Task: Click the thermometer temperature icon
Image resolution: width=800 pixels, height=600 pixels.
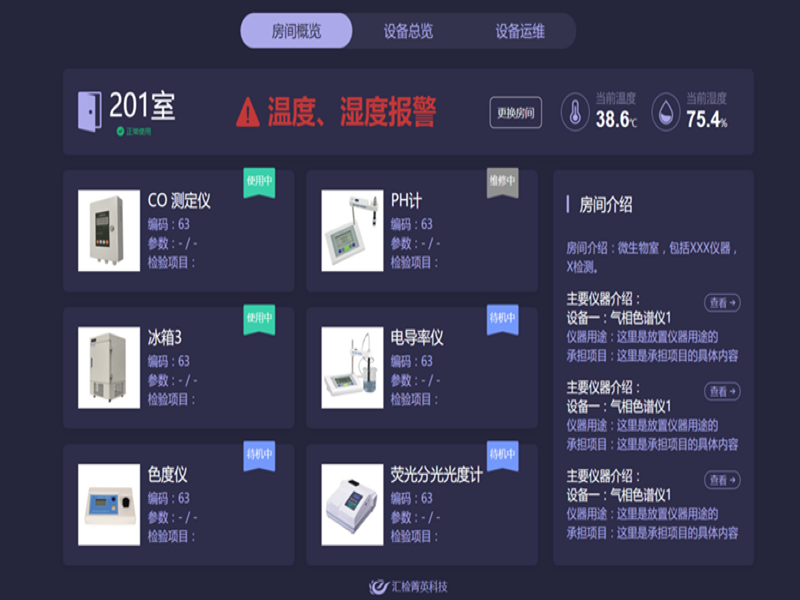Action: [575, 112]
